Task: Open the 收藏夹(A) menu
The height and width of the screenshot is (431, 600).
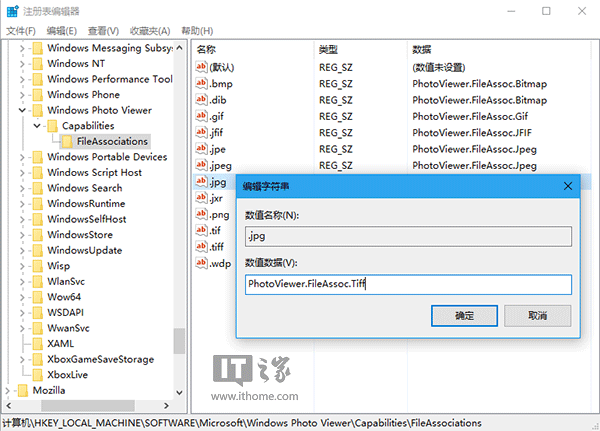Action: click(x=150, y=31)
